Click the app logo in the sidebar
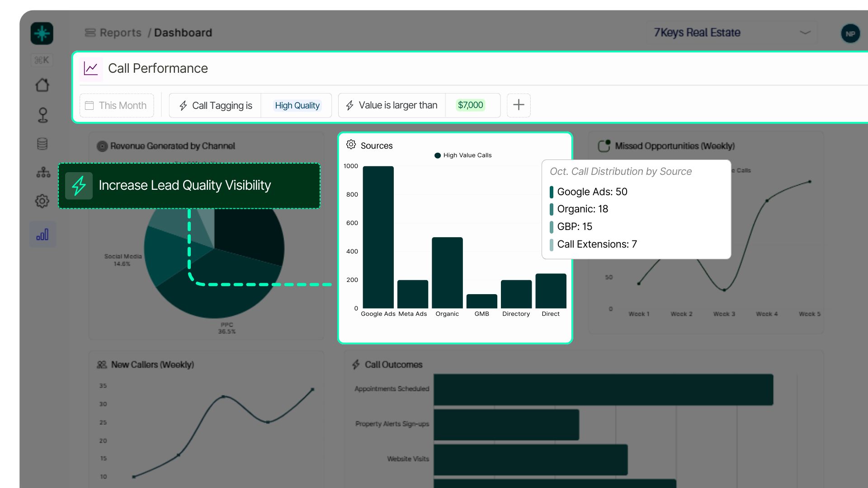This screenshot has width=868, height=488. 42,33
